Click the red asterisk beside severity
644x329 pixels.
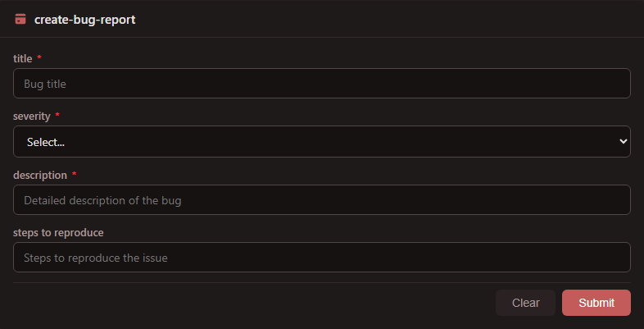(x=57, y=117)
